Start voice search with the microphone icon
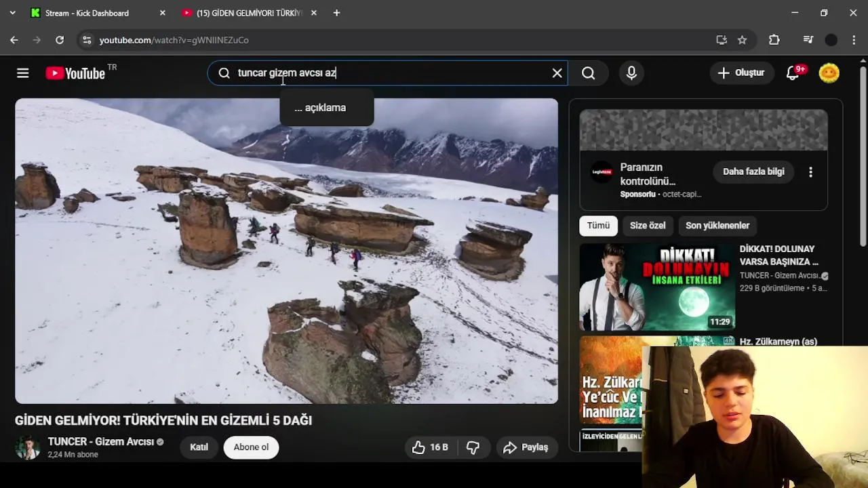 click(x=631, y=73)
